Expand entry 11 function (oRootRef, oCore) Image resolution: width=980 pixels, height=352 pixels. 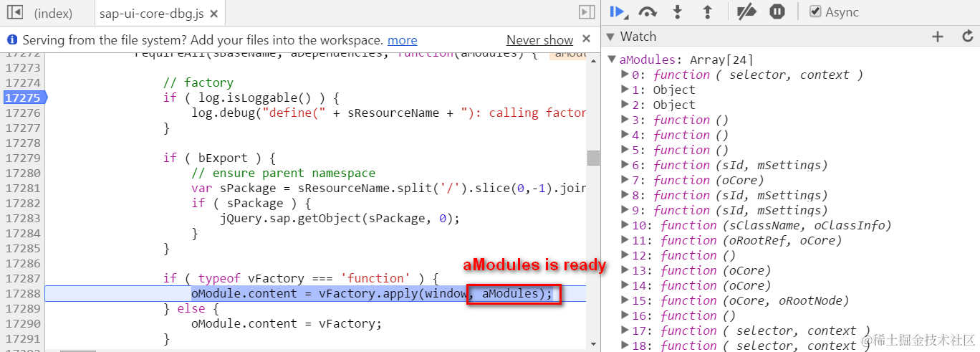pyautogui.click(x=625, y=240)
